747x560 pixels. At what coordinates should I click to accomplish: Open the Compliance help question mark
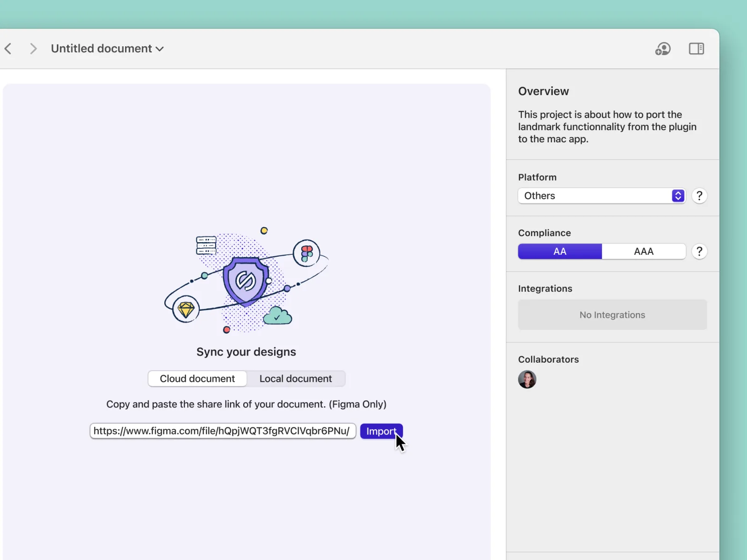click(699, 252)
